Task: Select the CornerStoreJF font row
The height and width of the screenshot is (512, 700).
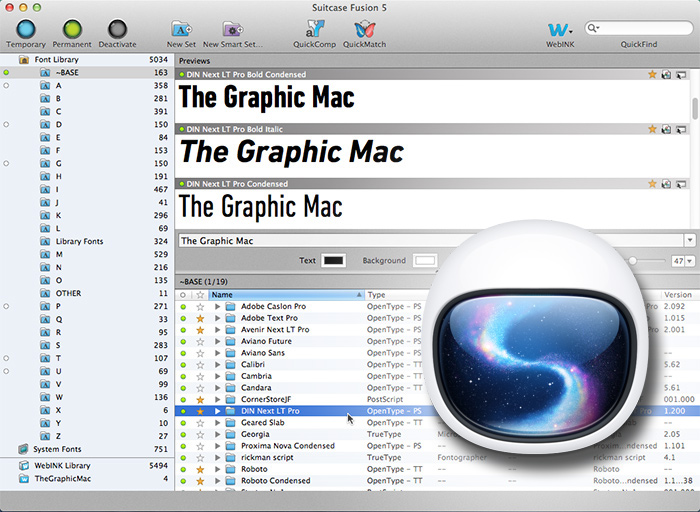Action: pos(438,400)
